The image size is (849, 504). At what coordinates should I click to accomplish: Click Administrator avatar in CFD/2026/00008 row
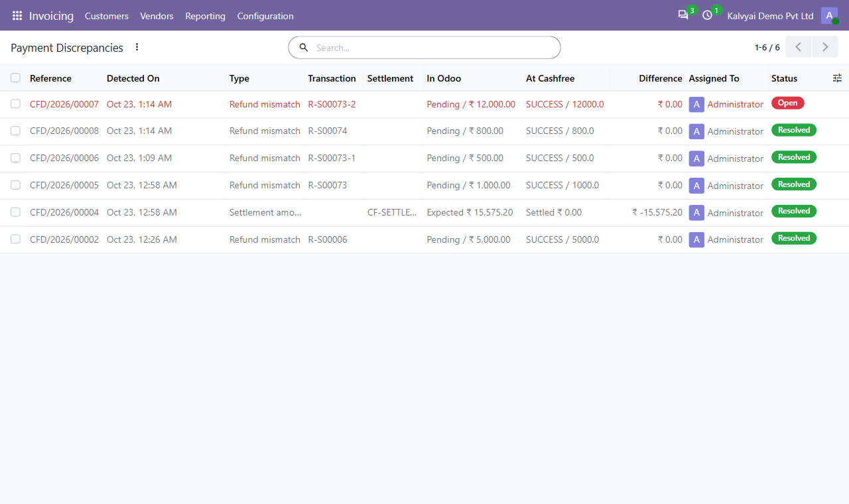(x=696, y=131)
